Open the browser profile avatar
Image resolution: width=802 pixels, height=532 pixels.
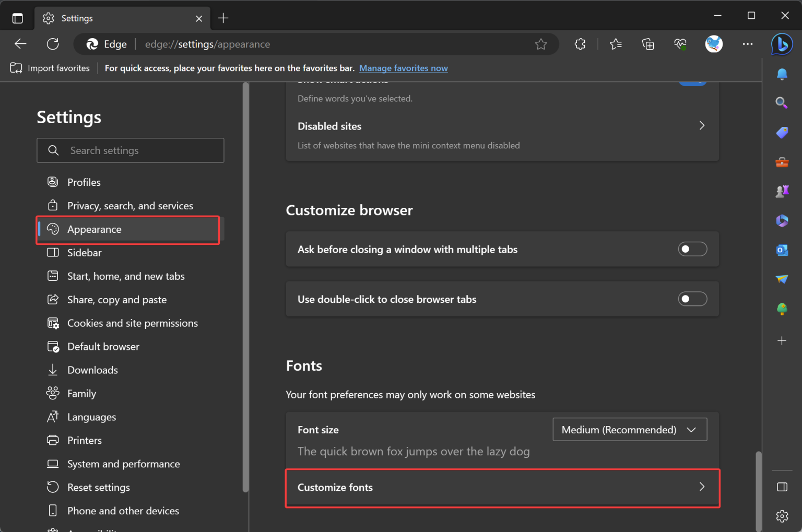click(714, 44)
